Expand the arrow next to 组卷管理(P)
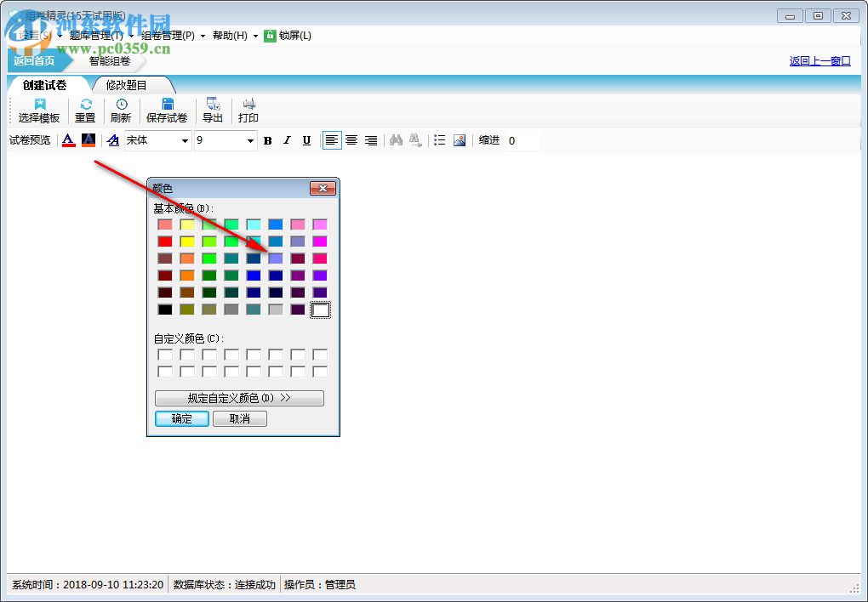The image size is (868, 602). tap(203, 36)
